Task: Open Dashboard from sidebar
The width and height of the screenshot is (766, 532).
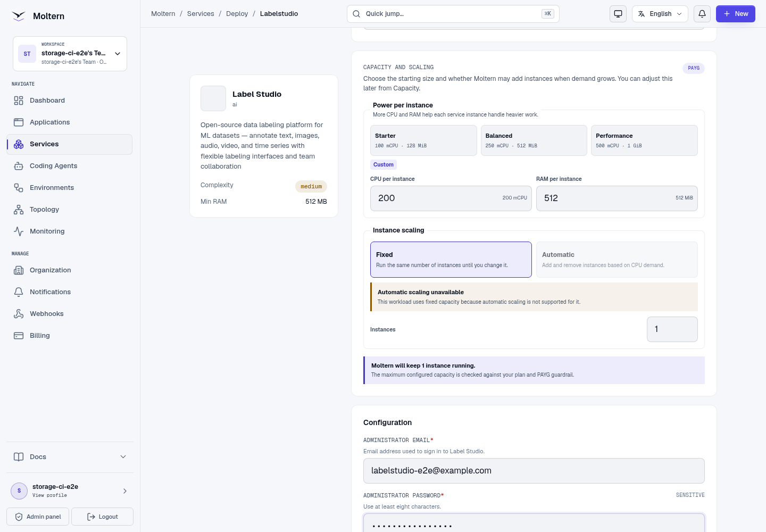Action: tap(69, 101)
